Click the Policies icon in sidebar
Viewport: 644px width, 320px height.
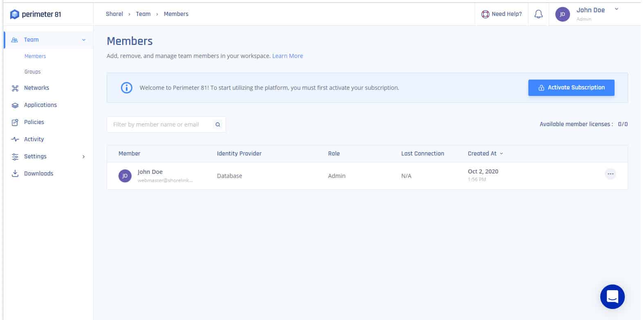(x=15, y=122)
